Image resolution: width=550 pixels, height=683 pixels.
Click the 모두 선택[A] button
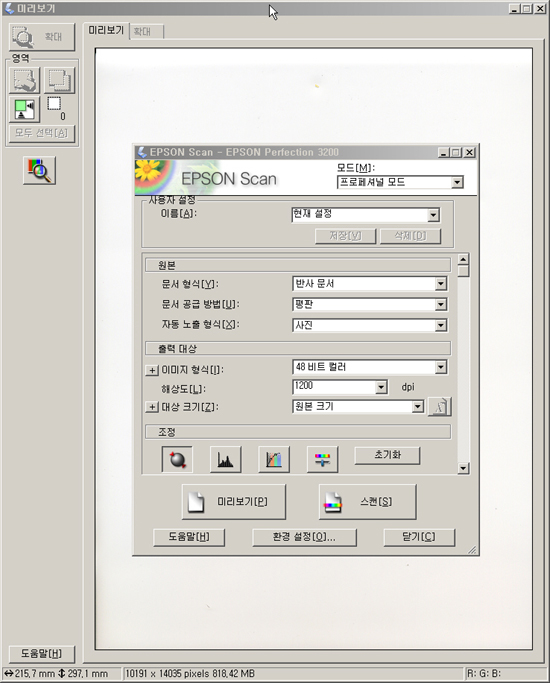(x=42, y=133)
